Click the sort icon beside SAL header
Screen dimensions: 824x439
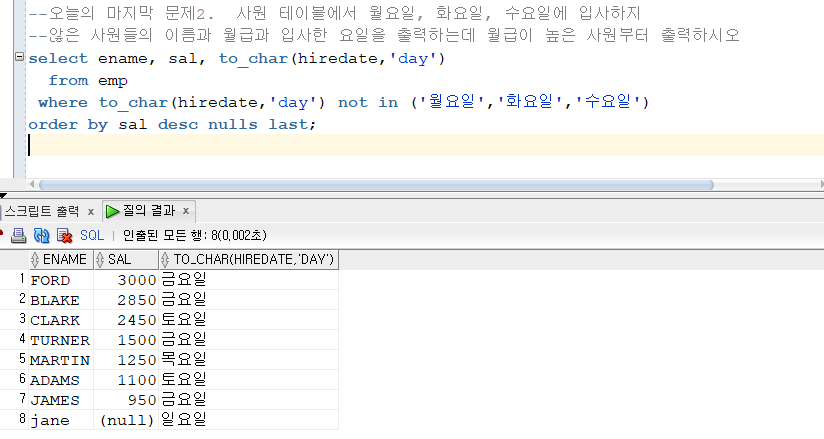100,259
